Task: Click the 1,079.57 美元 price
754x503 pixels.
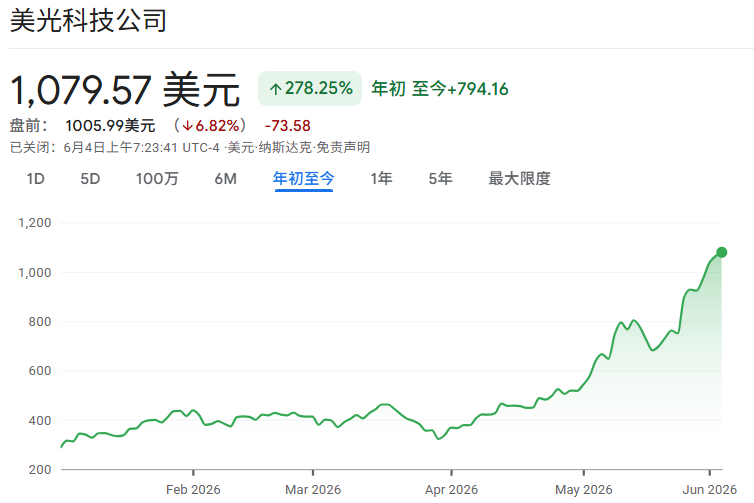Action: tap(125, 89)
